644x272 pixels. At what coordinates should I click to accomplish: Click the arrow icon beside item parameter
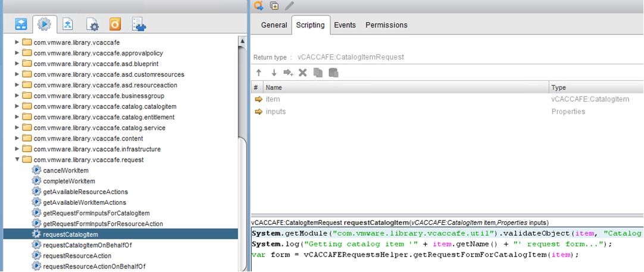tap(258, 99)
